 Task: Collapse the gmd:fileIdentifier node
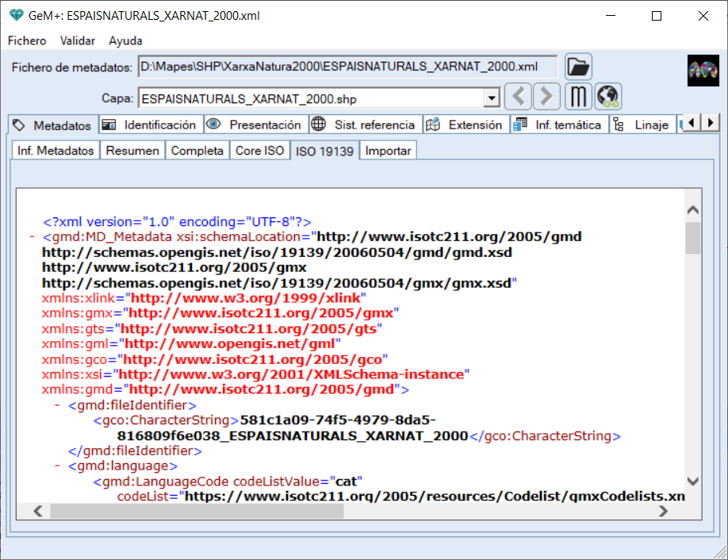[x=56, y=405]
